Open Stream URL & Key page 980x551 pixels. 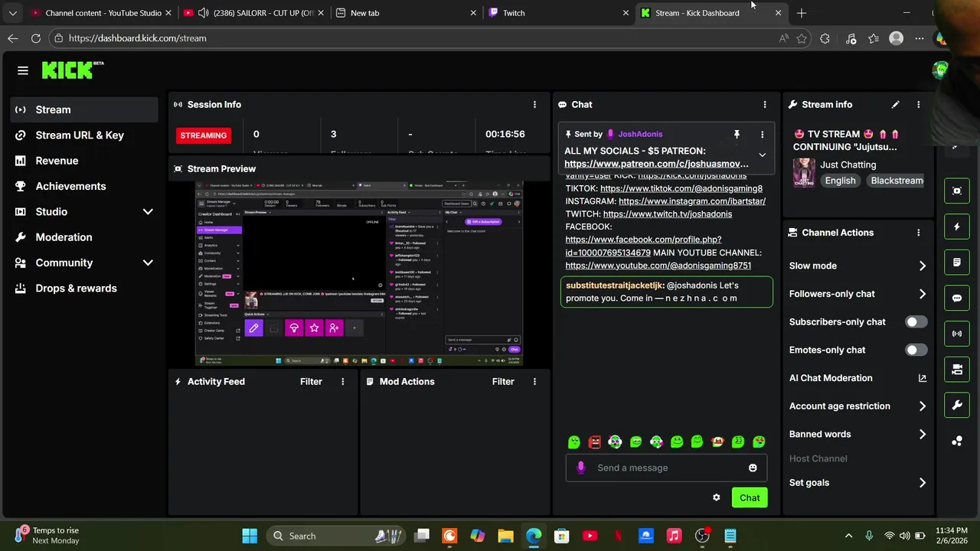(84, 135)
